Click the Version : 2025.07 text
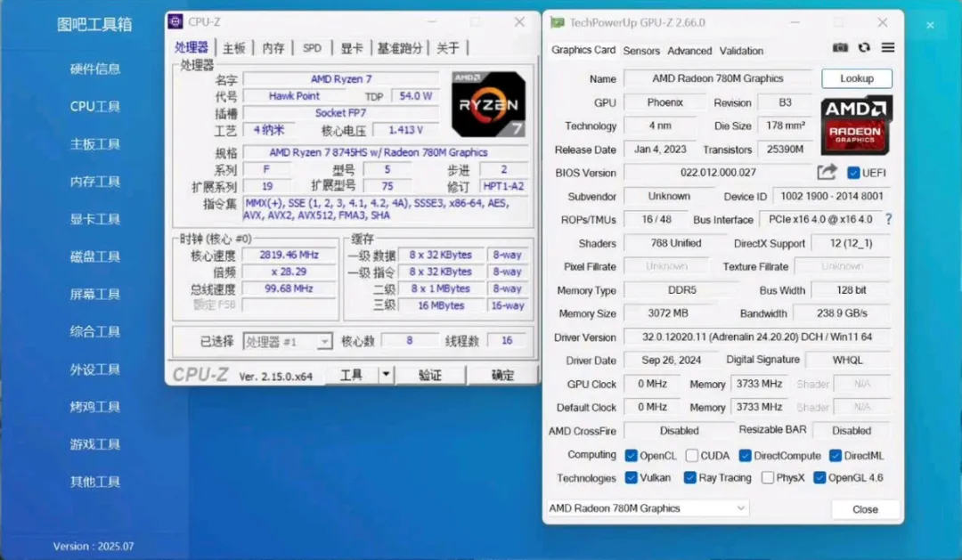The height and width of the screenshot is (560, 962). point(94,546)
